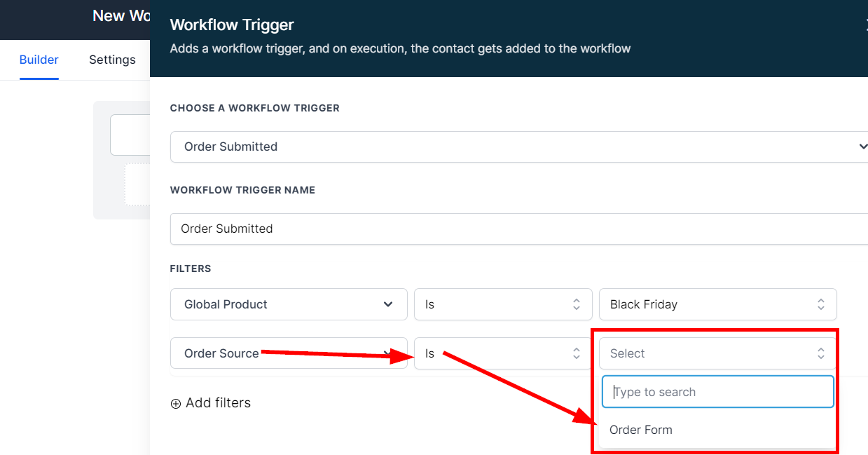Click the Add filters button
This screenshot has height=455, width=868.
pos(211,403)
